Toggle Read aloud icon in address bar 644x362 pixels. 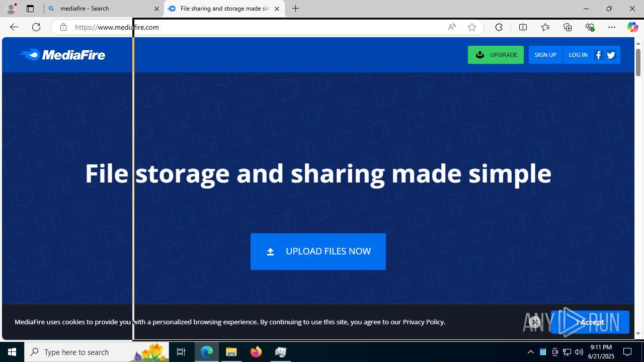pos(452,27)
